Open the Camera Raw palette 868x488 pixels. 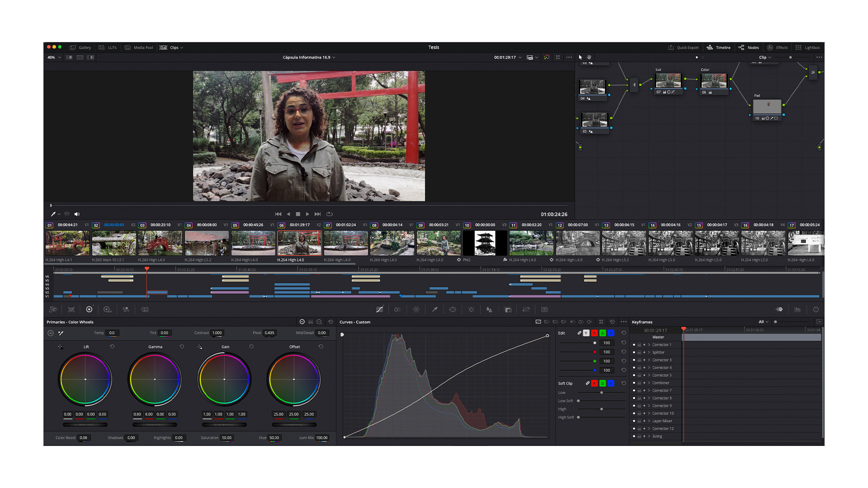(x=53, y=310)
